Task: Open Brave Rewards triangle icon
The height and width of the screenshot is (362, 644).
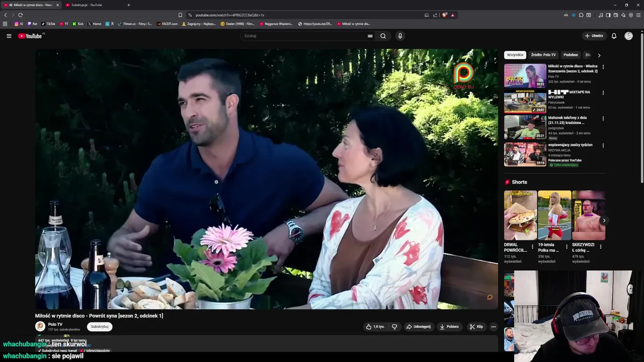Action: 452,15
